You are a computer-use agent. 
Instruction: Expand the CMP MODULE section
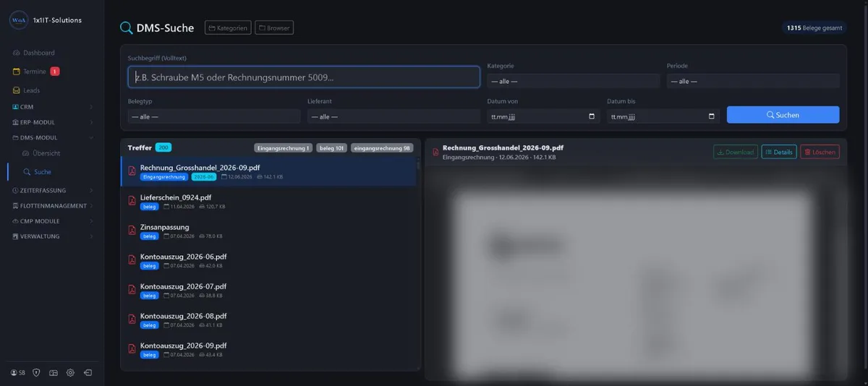[52, 221]
